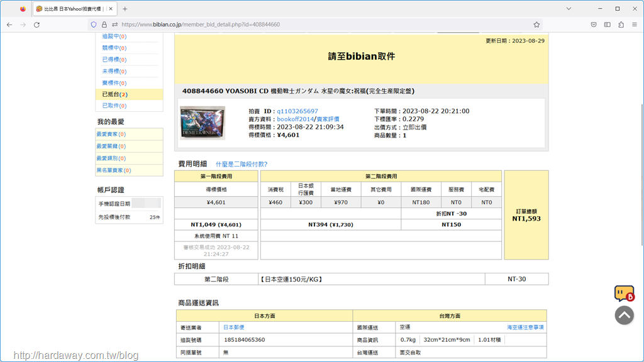Show site security info via padlock icon
The image size is (644, 362).
point(104,25)
